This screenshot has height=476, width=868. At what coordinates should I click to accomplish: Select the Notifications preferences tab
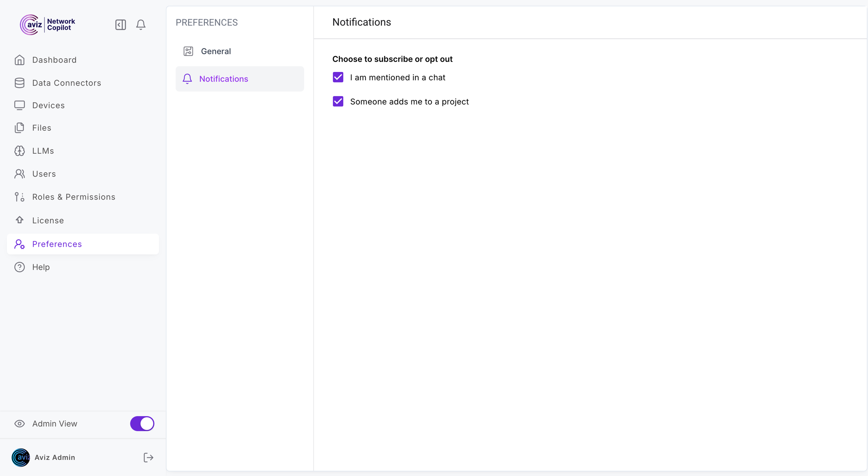tap(223, 79)
